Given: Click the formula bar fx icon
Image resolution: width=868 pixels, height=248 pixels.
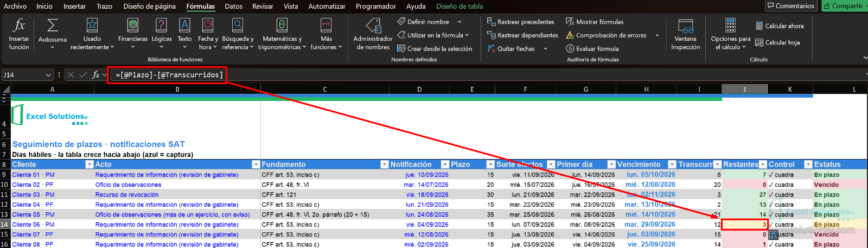Looking at the screenshot, I should coord(96,75).
